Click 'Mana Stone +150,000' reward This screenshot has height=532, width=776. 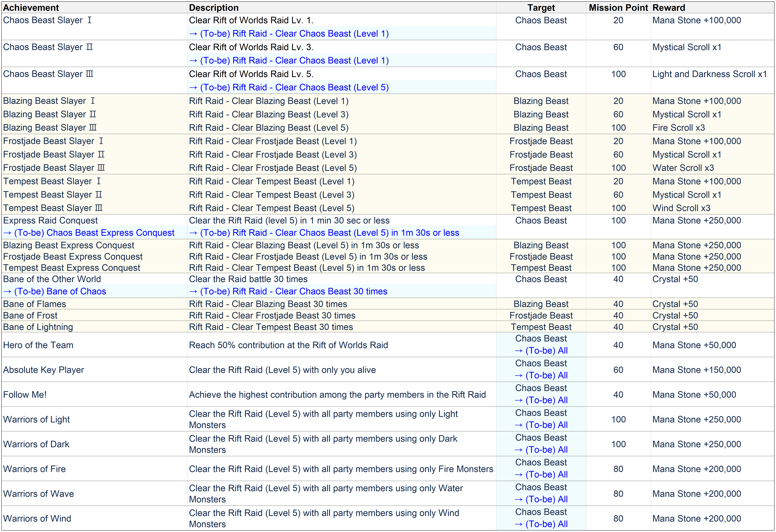tap(697, 370)
